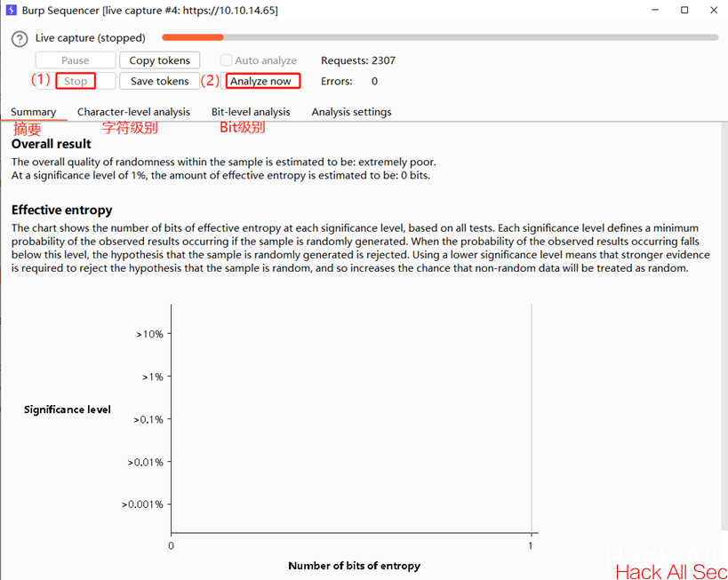Open the Character-level analysis tab

[133, 112]
